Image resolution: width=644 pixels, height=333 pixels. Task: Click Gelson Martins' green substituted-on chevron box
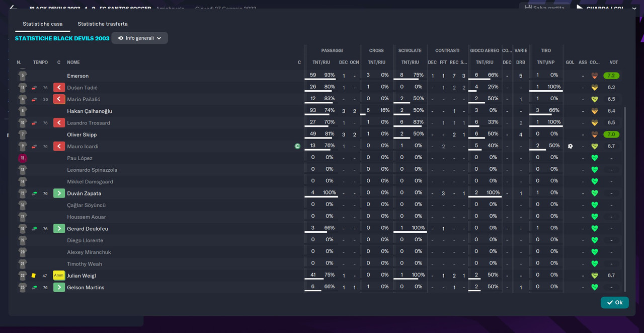[59, 288]
